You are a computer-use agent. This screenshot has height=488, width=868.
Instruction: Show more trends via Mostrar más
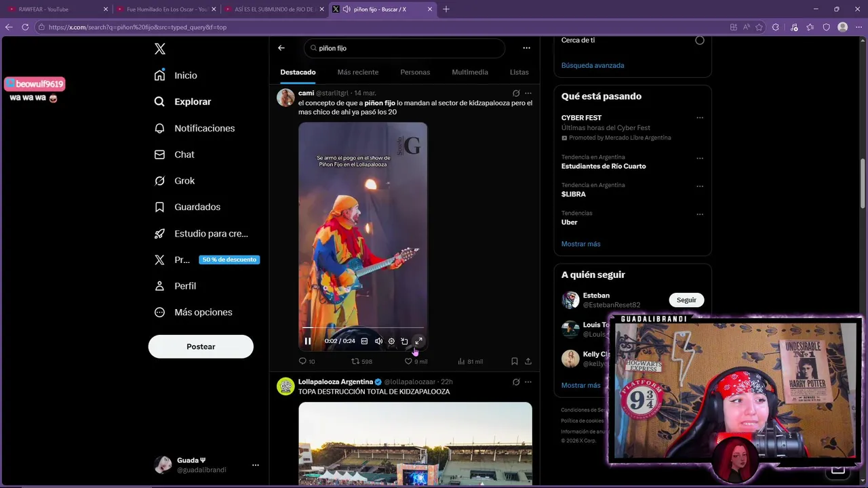[x=580, y=244]
